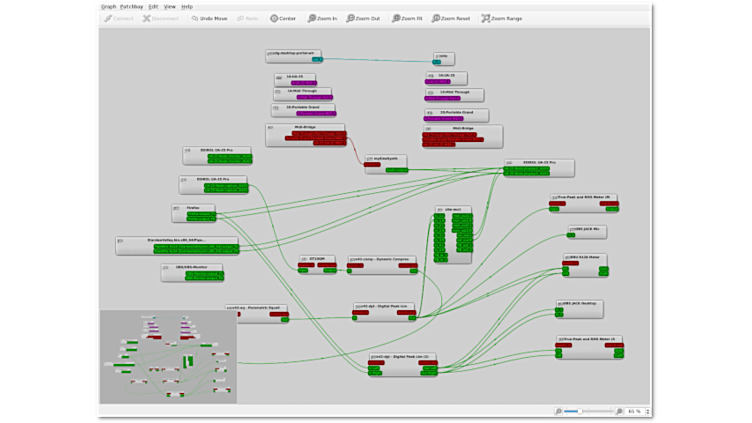
Task: Open the Patchbay menu
Action: tap(131, 6)
